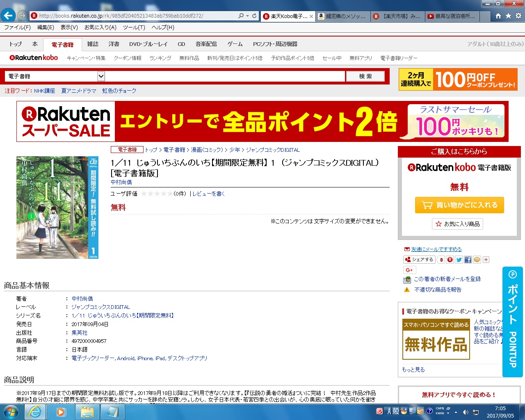
Task: Click the warning triangle icon for 不適切な商品を報告
Action: coord(407,290)
